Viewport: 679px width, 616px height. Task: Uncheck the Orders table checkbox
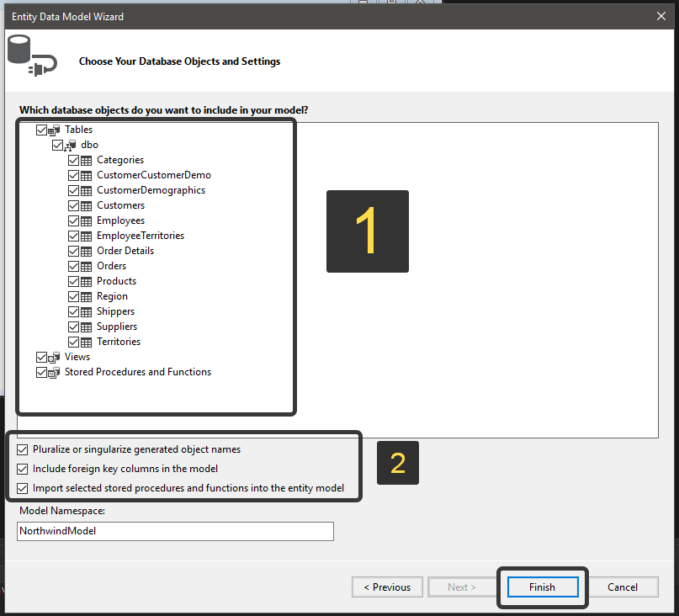point(73,267)
